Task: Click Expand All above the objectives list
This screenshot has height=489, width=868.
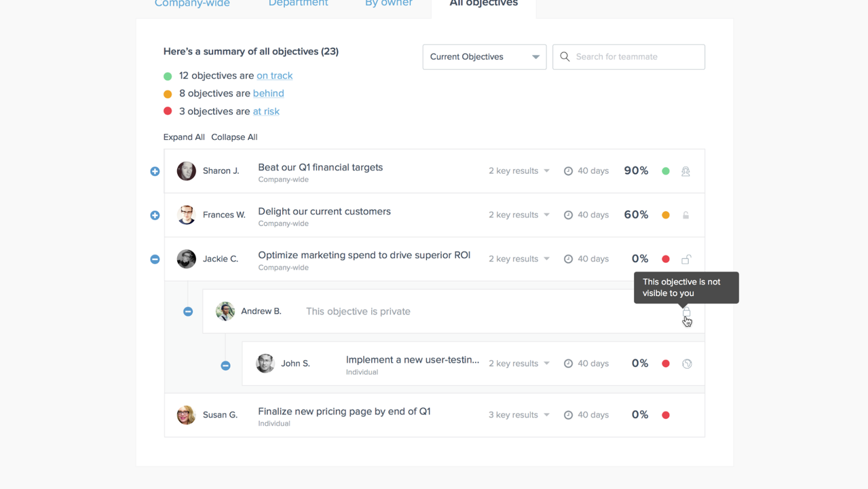Action: (x=184, y=137)
